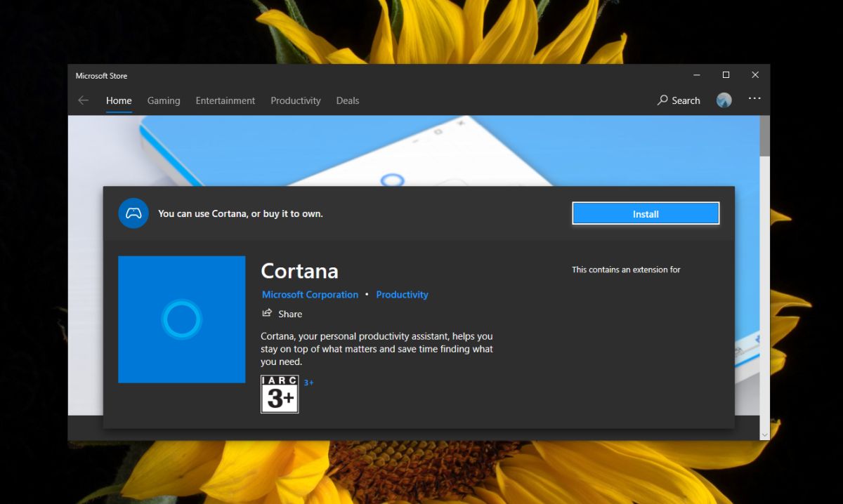Click the Cortana app description text
Image resolution: width=843 pixels, height=504 pixels.
pyautogui.click(x=377, y=349)
